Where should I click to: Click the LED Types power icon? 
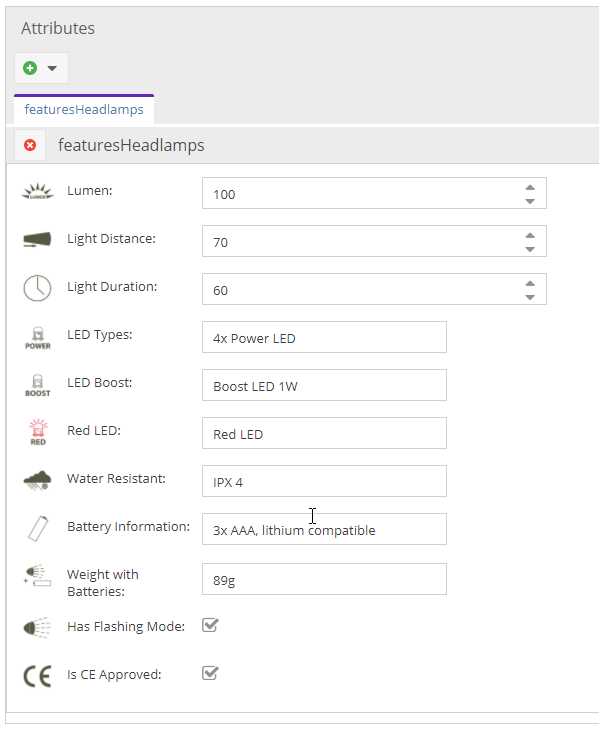[38, 337]
